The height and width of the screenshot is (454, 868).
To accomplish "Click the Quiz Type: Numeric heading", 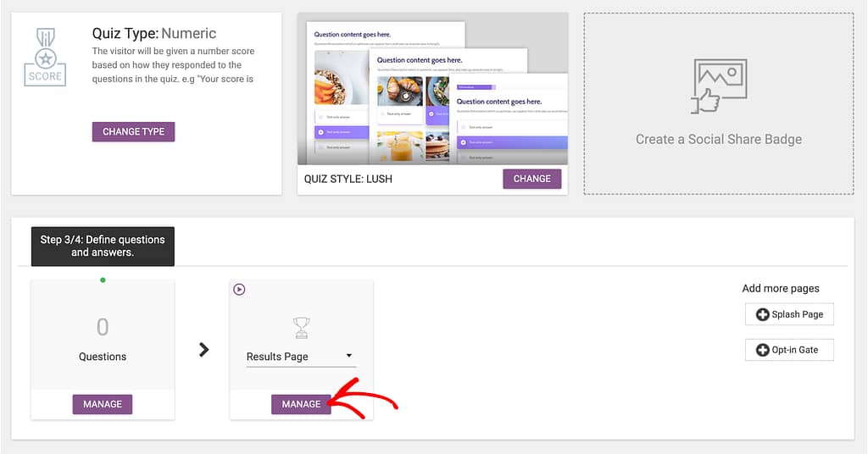I will (153, 34).
